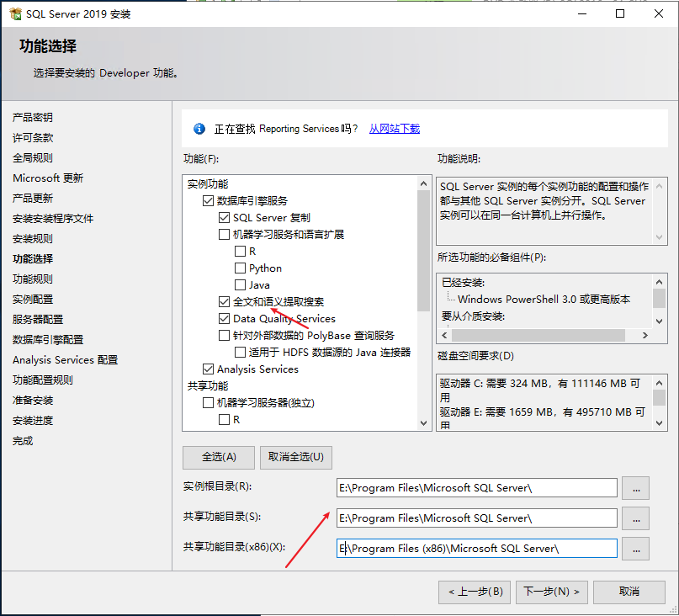This screenshot has width=679, height=616.
Task: Select the 实例功能 heading in feature tree
Action: 208,184
